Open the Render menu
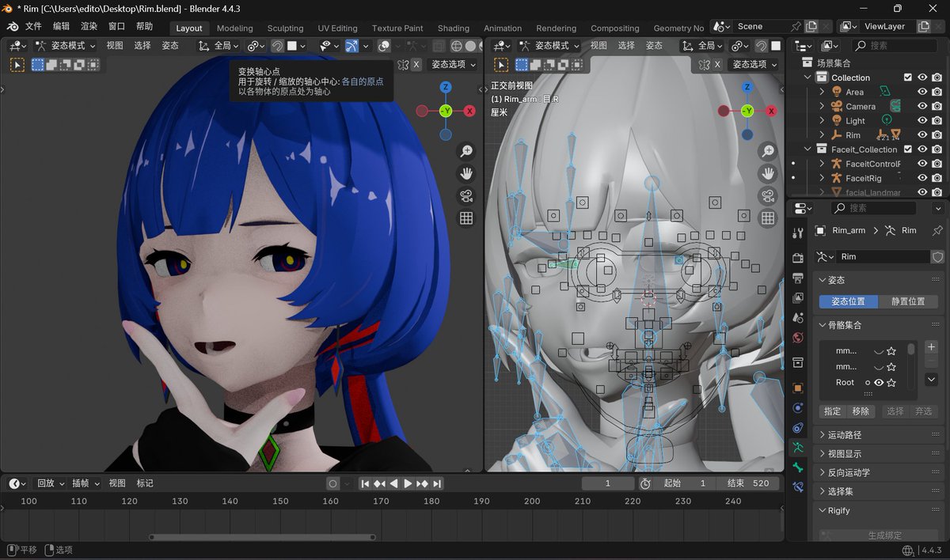This screenshot has height=560, width=950. pyautogui.click(x=89, y=27)
